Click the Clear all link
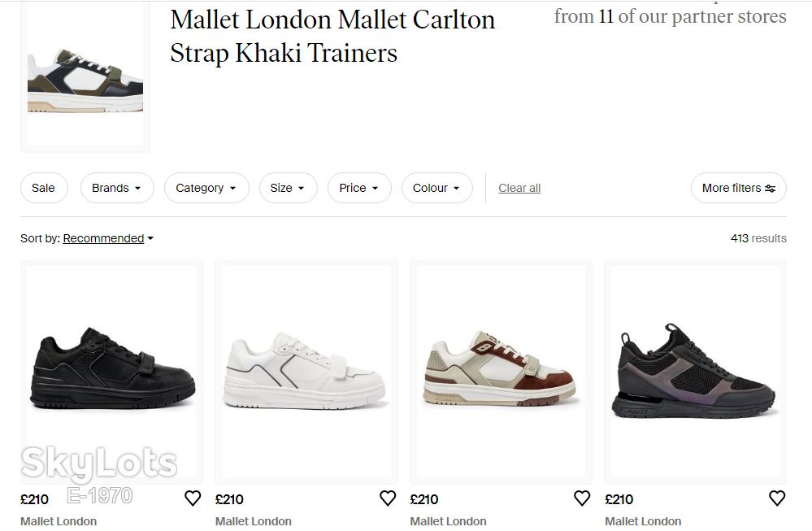Viewport: 812px width, 531px height. (x=519, y=188)
